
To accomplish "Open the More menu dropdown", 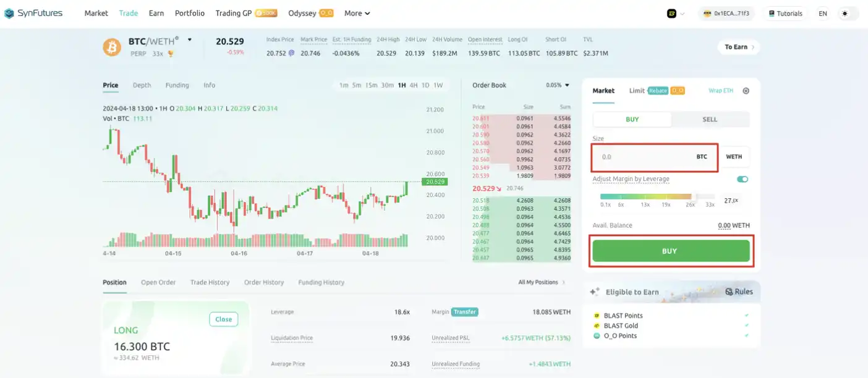I will [x=357, y=13].
